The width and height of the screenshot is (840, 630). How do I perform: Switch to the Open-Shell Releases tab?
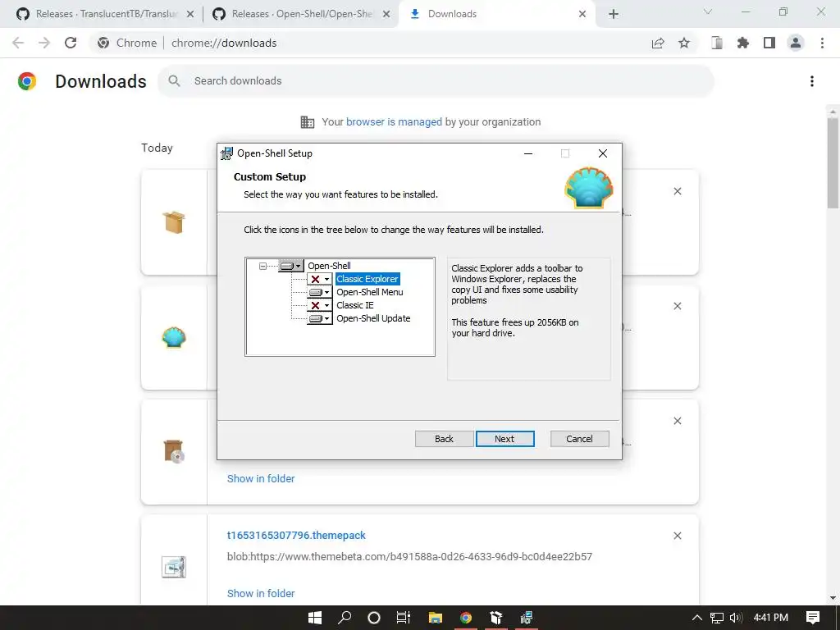301,14
